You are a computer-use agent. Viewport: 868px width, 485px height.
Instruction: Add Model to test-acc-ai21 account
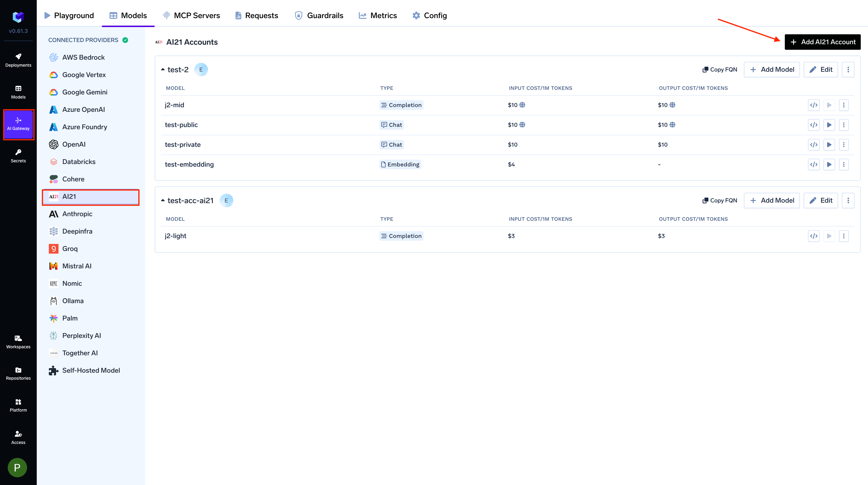point(772,201)
